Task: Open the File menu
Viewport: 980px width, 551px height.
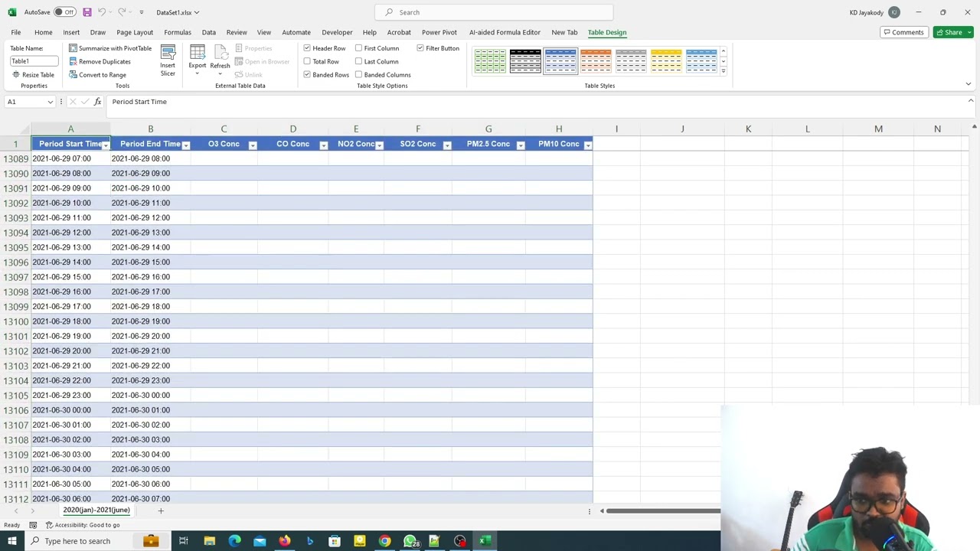Action: pyautogui.click(x=15, y=32)
